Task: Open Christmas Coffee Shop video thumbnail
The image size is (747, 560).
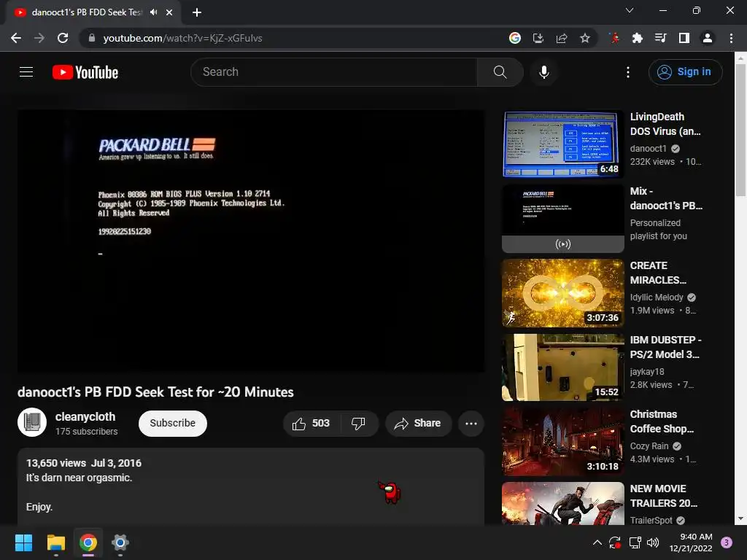Action: point(562,442)
